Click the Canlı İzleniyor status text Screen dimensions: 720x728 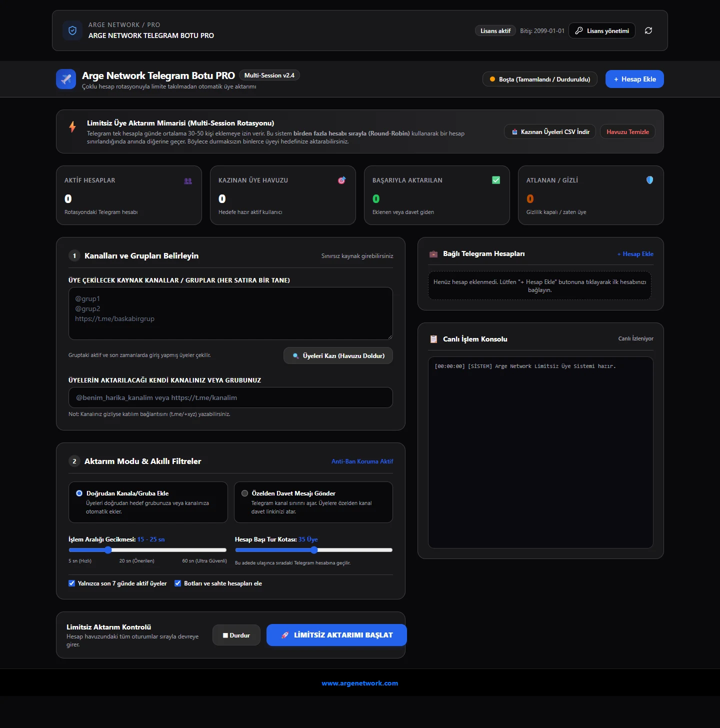click(636, 338)
